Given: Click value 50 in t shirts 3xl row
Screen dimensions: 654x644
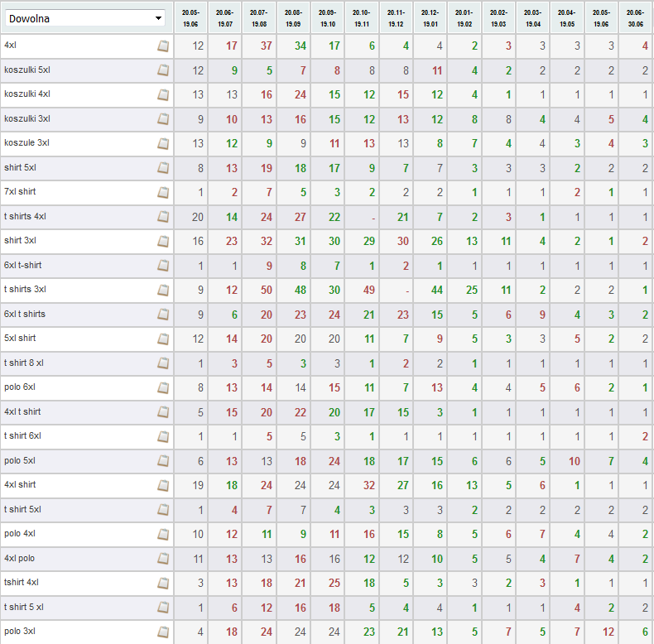Looking at the screenshot, I should (x=266, y=290).
